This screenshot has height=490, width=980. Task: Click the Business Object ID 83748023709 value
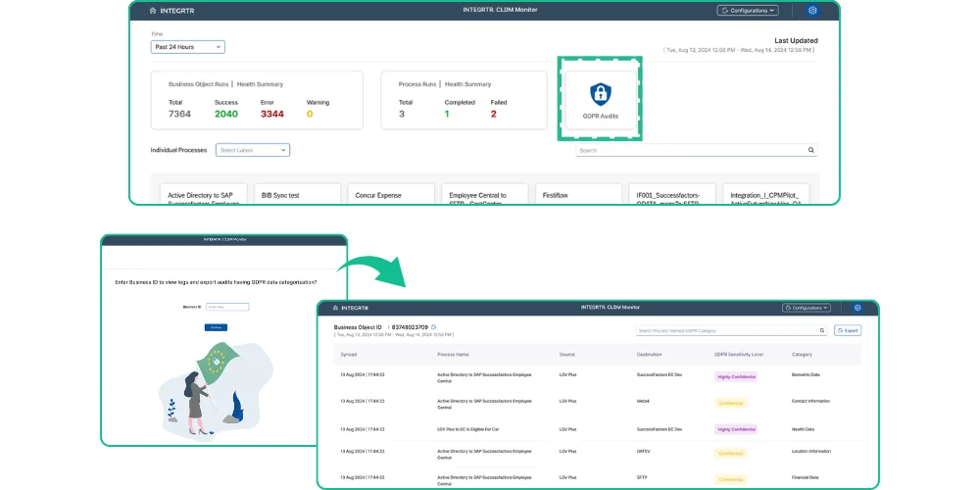(x=410, y=327)
